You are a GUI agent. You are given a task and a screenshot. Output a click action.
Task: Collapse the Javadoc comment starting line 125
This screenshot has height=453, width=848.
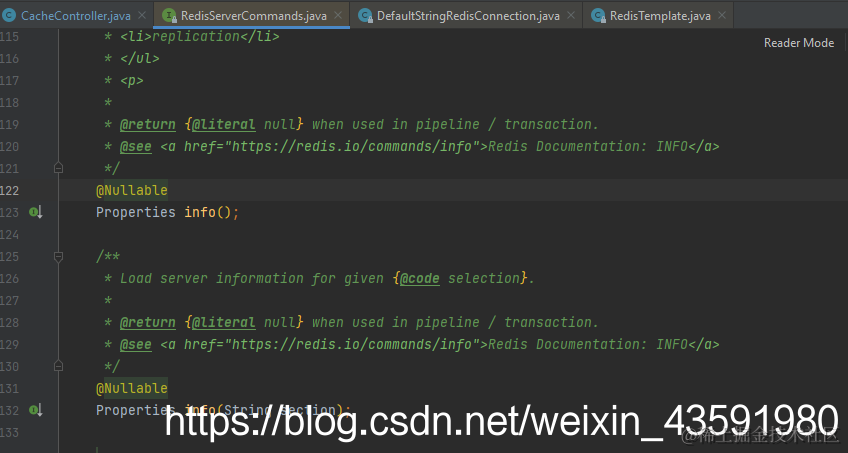point(58,256)
